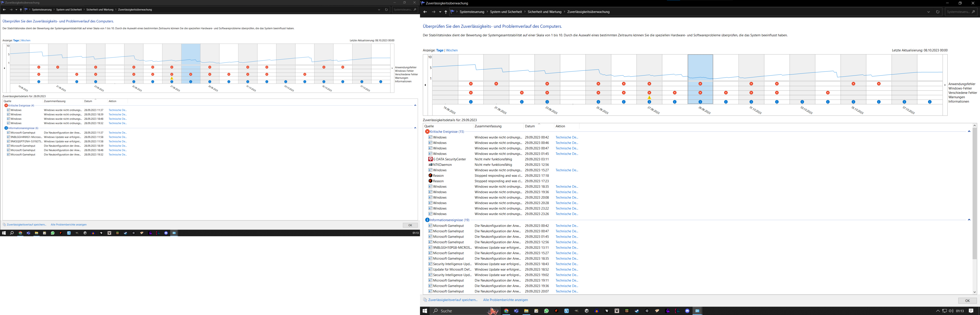Click the red Kritische Ereignisse (15) icon
Image resolution: width=980 pixels, height=315 pixels.
pyautogui.click(x=427, y=132)
